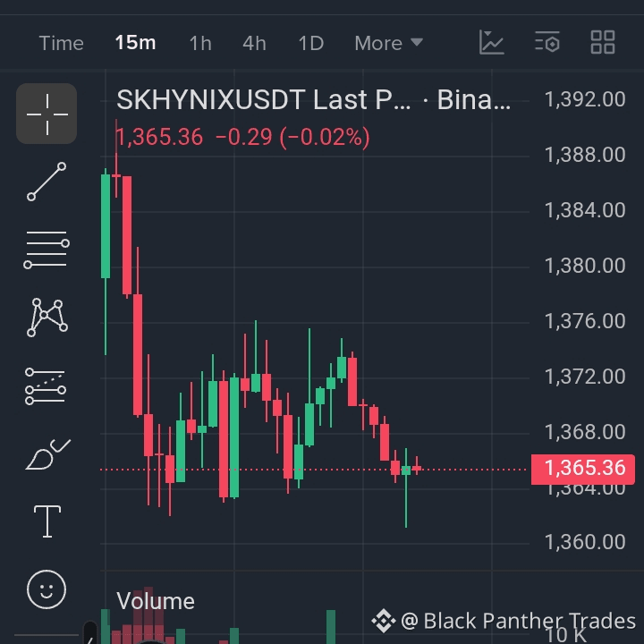Open the multi-chart grid layout icon
Screen dimensions: 644x644
pyautogui.click(x=603, y=42)
